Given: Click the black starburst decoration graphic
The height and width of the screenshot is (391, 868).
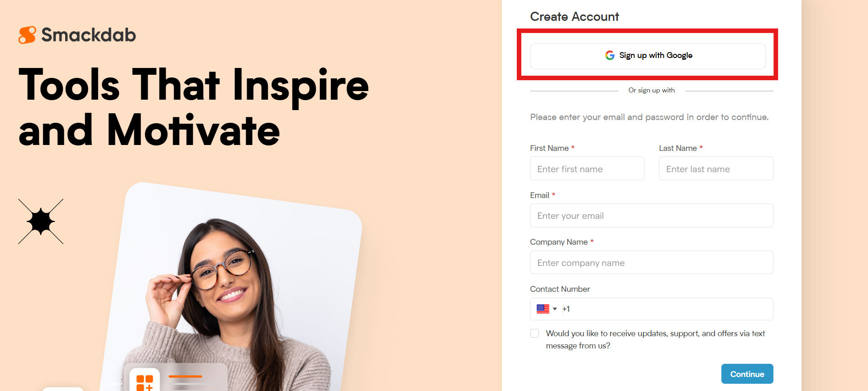Looking at the screenshot, I should coord(41,222).
